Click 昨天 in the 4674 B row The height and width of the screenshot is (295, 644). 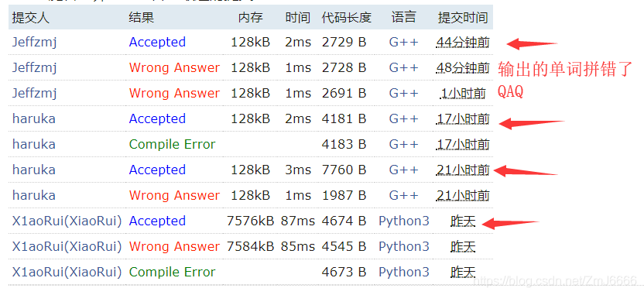pos(463,221)
